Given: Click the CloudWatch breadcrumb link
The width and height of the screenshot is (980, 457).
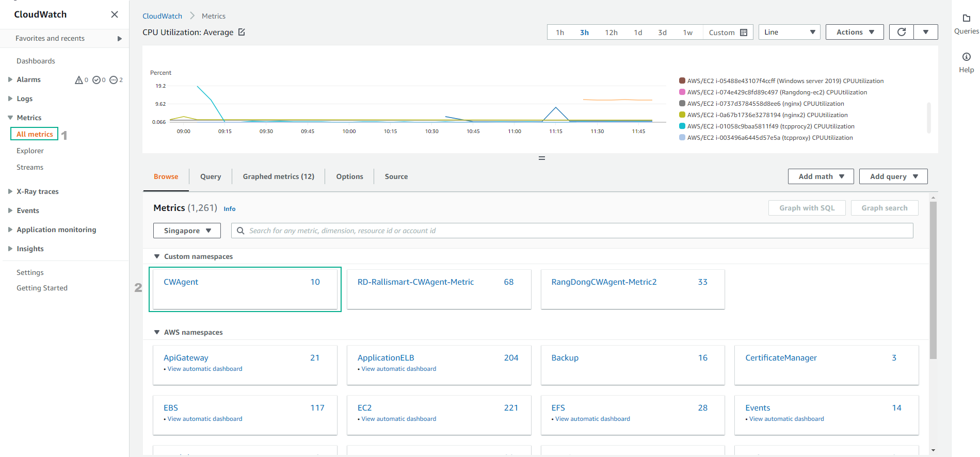Looking at the screenshot, I should pyautogui.click(x=162, y=16).
